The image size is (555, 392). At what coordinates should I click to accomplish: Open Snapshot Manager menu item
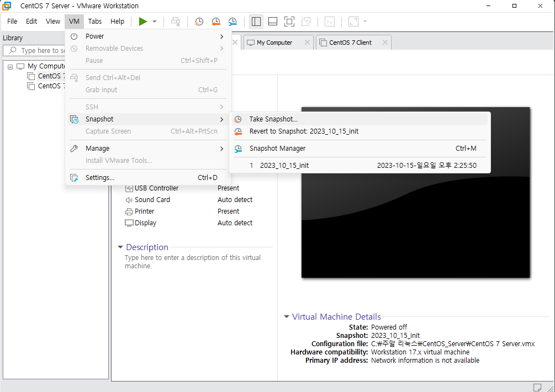tap(360, 149)
